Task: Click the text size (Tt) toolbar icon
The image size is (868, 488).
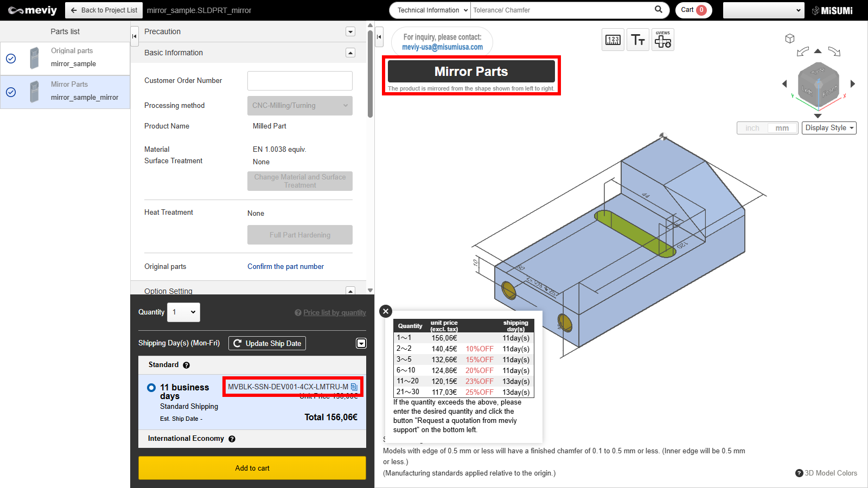Action: tap(637, 40)
